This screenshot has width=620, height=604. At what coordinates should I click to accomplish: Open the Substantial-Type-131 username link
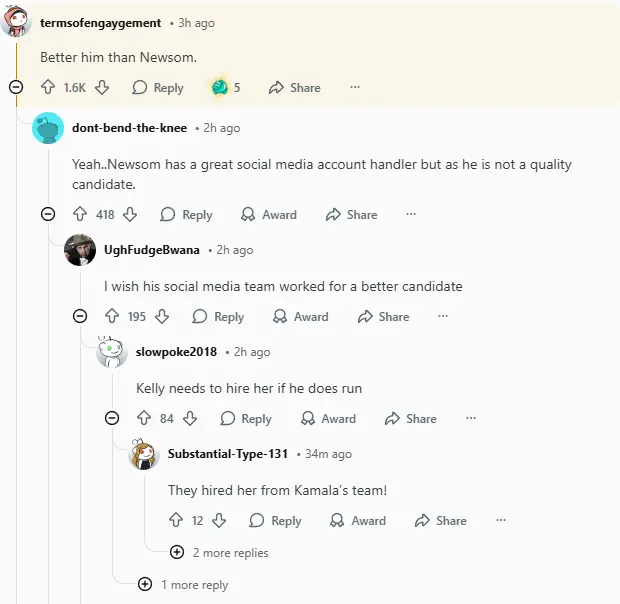[x=228, y=454]
